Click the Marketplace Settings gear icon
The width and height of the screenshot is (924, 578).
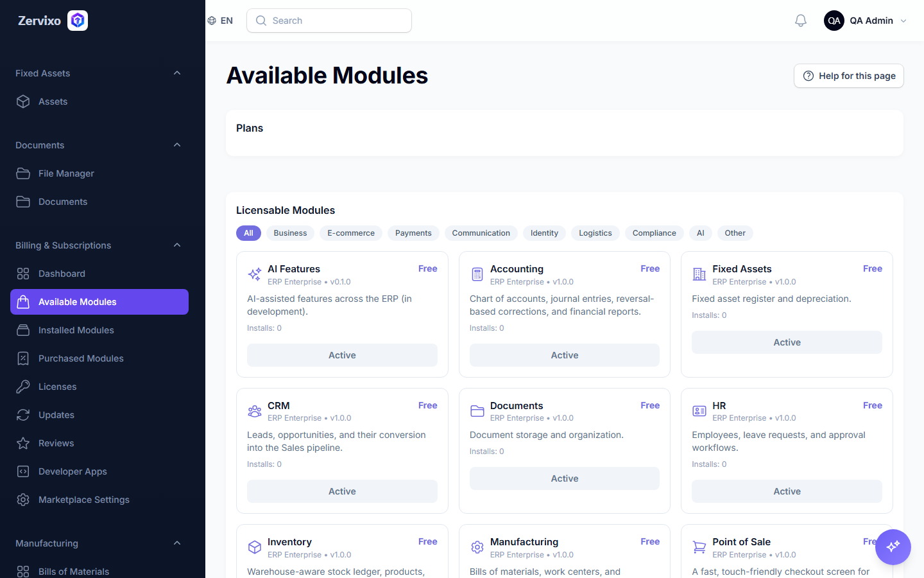(23, 500)
